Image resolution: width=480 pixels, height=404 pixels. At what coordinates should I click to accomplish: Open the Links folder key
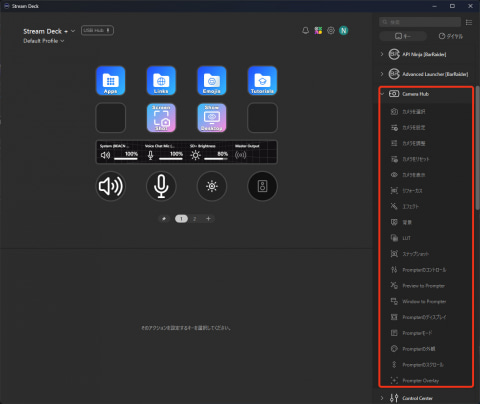coord(161,81)
